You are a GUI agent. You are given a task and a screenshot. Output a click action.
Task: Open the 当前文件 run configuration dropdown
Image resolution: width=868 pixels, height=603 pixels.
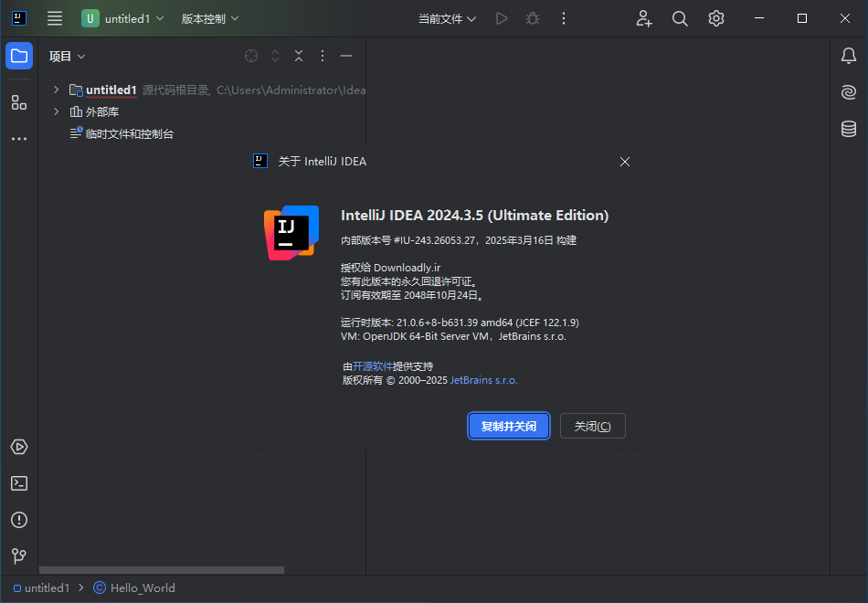(447, 19)
